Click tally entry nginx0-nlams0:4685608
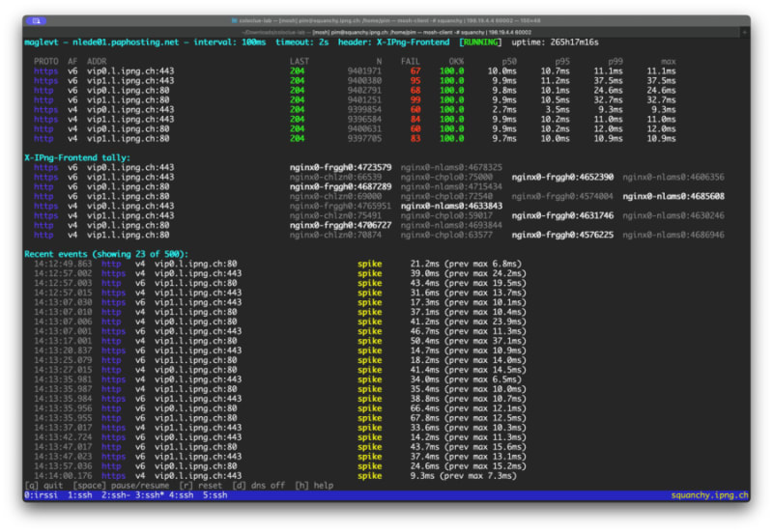The width and height of the screenshot is (773, 532). point(673,197)
